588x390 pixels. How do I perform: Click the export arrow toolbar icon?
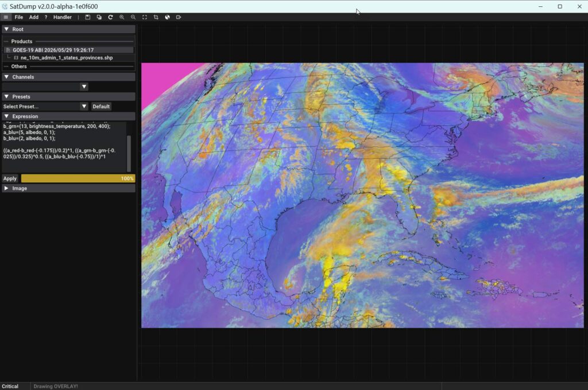click(x=179, y=17)
